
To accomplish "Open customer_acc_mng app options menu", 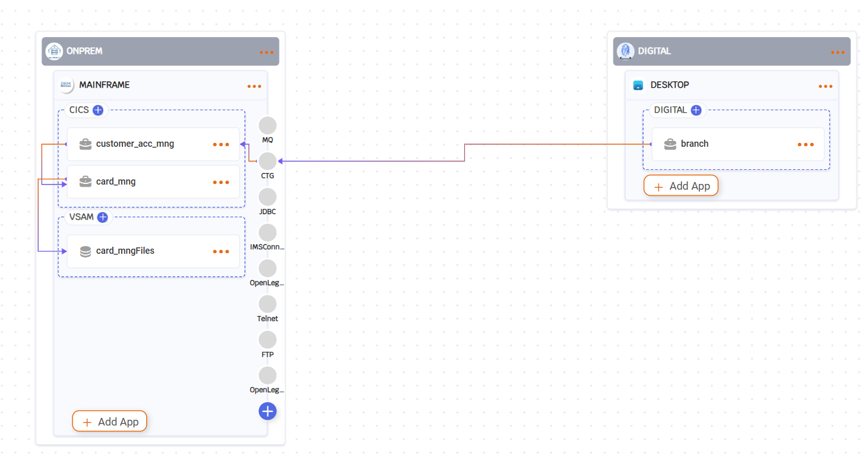I will [x=221, y=144].
